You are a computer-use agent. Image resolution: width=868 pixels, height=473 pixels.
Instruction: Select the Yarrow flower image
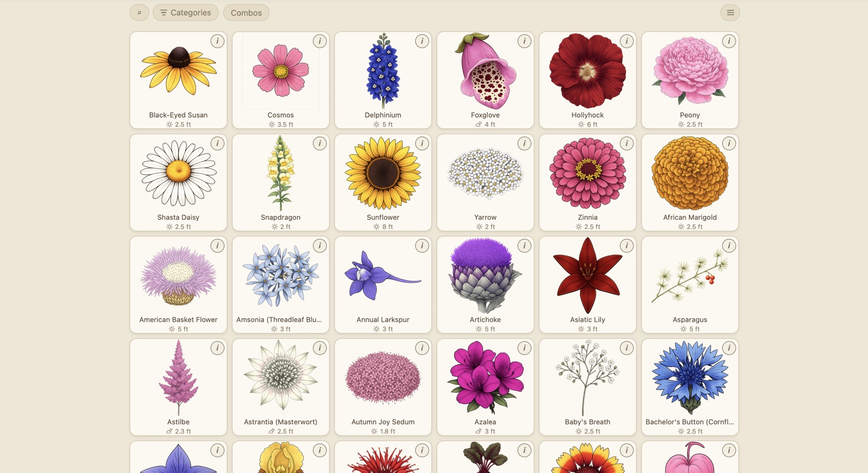[486, 174]
